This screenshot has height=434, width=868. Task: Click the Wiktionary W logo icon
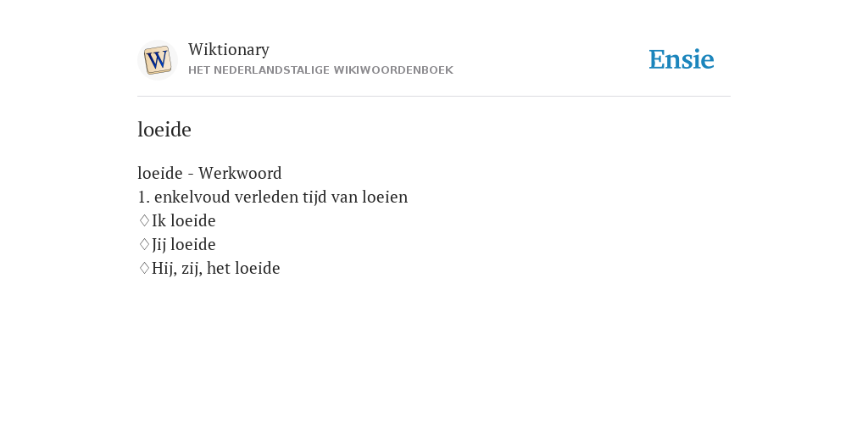(x=158, y=60)
